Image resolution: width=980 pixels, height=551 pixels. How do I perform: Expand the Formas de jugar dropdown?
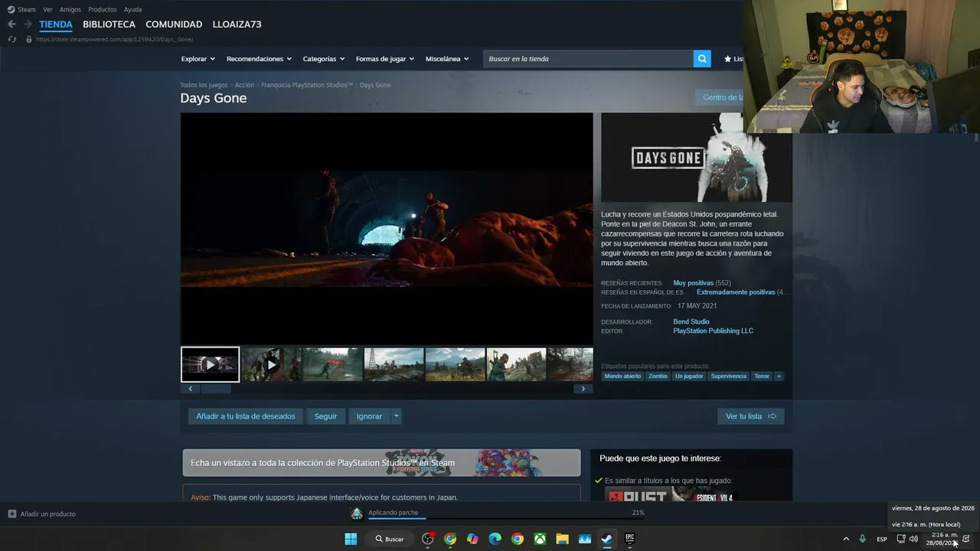tap(385, 59)
